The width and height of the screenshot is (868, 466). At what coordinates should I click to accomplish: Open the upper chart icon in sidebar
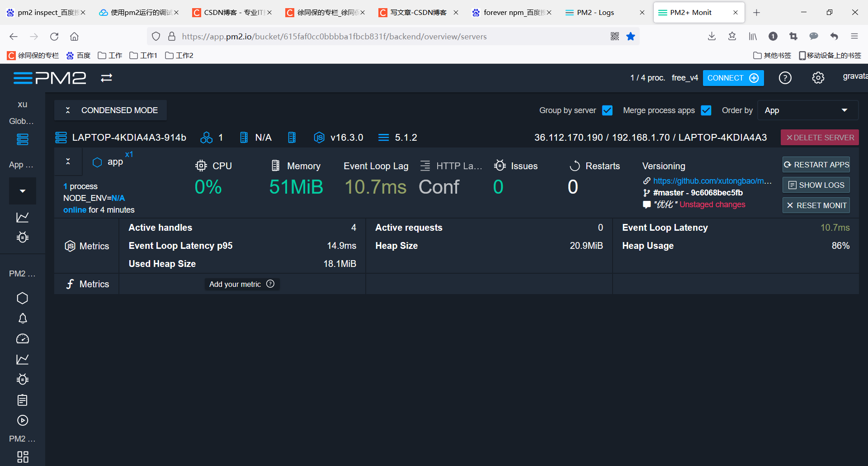(x=23, y=217)
